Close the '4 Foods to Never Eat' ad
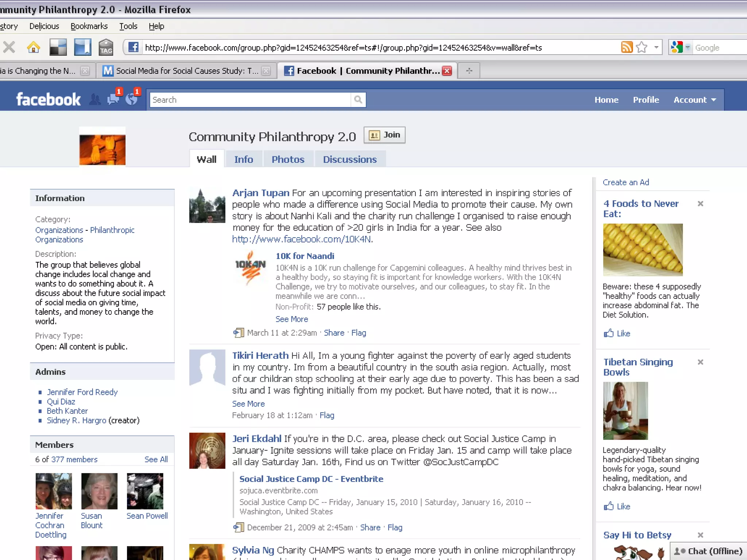The image size is (747, 560). coord(700,204)
